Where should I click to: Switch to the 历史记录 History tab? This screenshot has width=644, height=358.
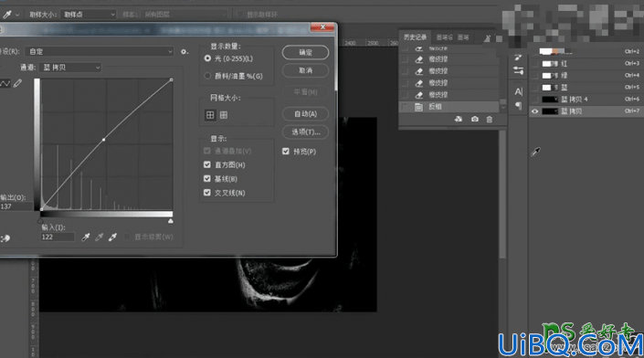pyautogui.click(x=415, y=37)
